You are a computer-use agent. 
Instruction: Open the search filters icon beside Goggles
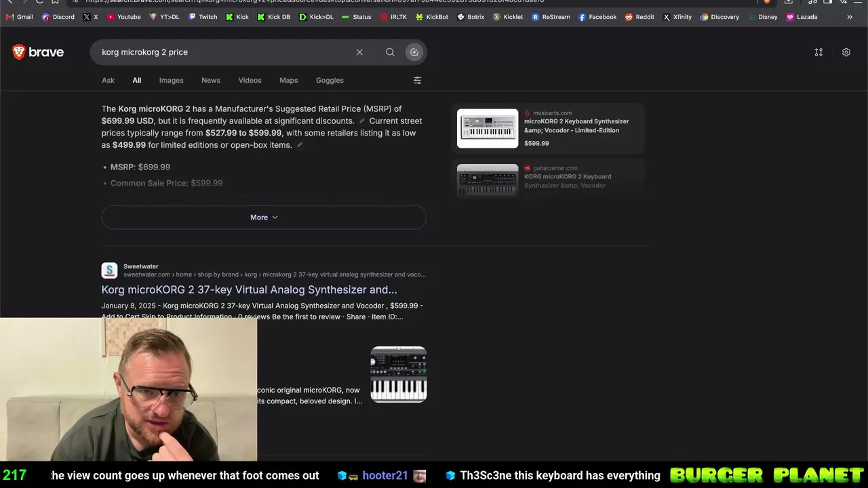coord(417,80)
